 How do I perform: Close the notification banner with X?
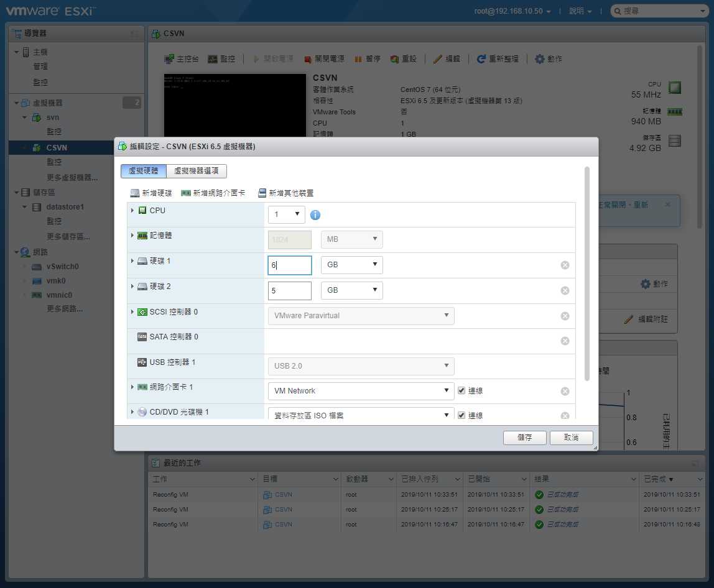[x=667, y=204]
